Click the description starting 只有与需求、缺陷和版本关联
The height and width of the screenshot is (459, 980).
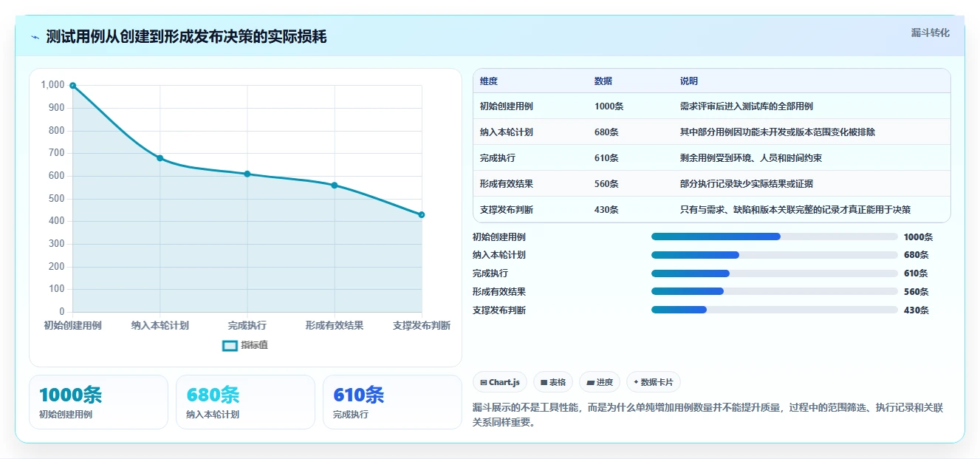(795, 210)
